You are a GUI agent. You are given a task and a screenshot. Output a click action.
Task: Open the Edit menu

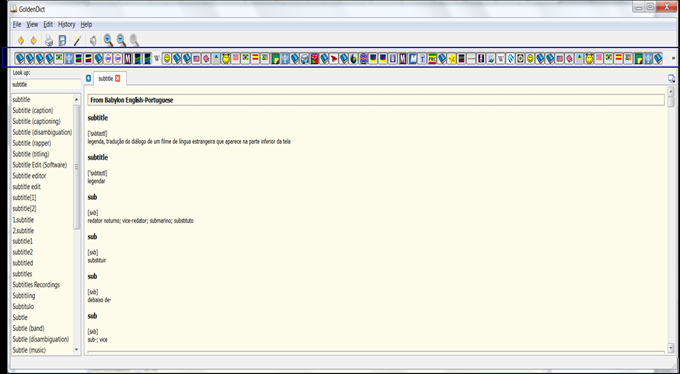[x=48, y=24]
